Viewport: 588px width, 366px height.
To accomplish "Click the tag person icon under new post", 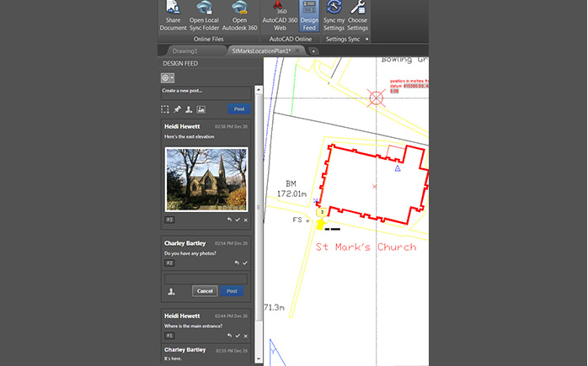I will click(x=189, y=109).
